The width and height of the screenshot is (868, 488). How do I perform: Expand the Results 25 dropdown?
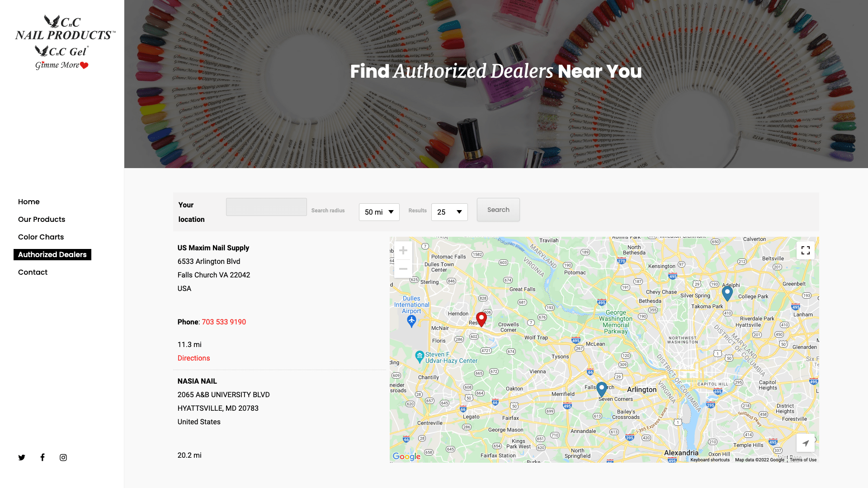pyautogui.click(x=449, y=212)
